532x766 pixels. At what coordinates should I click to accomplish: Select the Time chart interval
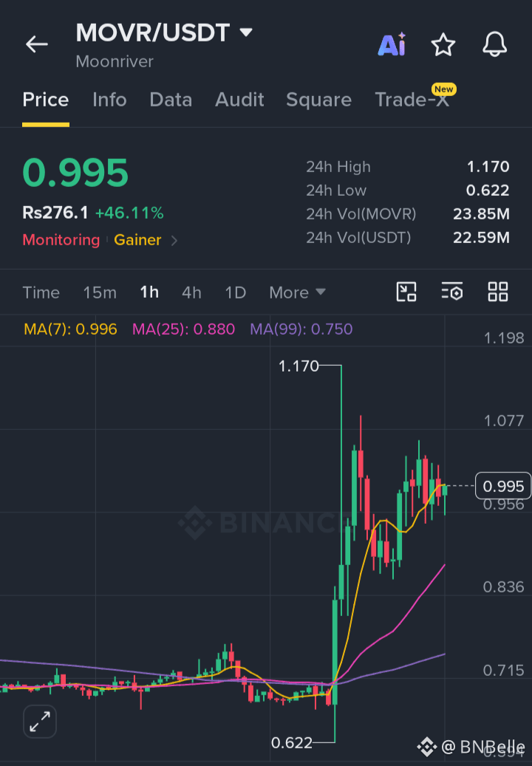41,293
